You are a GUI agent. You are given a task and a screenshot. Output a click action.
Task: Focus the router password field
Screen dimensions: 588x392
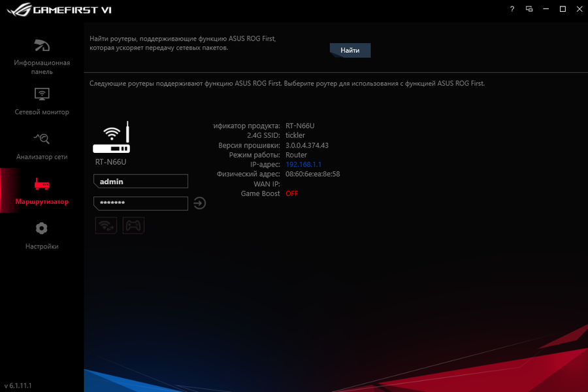pyautogui.click(x=140, y=203)
